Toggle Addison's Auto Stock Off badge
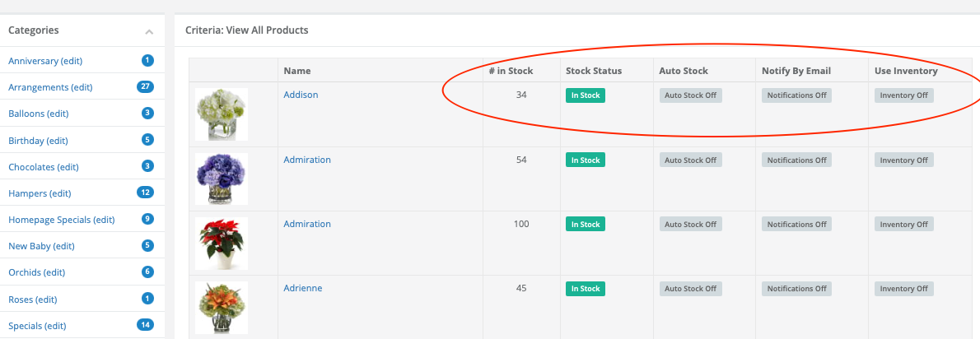The width and height of the screenshot is (980, 339). pyautogui.click(x=691, y=95)
